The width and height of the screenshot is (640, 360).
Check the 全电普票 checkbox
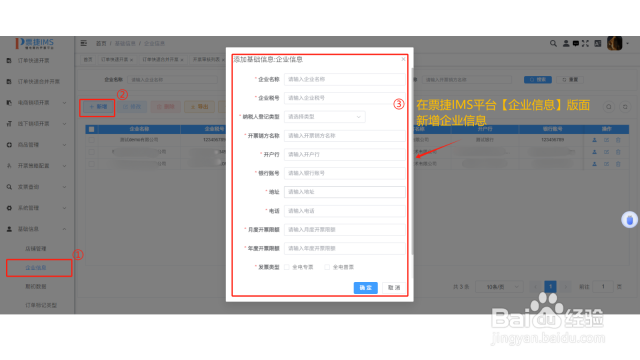point(327,267)
